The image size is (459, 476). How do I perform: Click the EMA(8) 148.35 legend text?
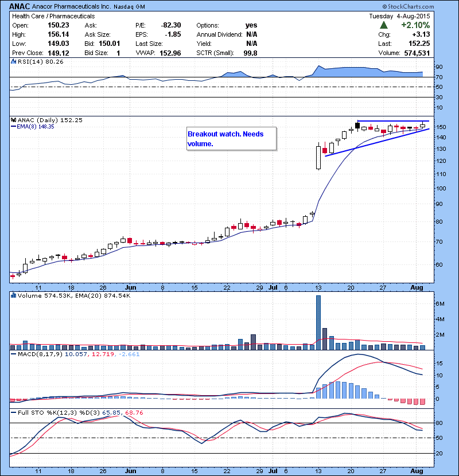[35, 127]
